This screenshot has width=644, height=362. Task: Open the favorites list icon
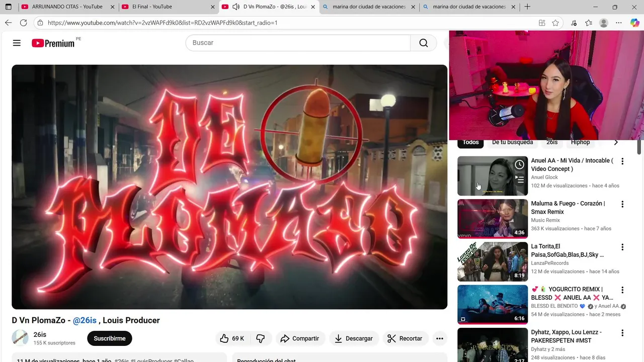tap(589, 23)
